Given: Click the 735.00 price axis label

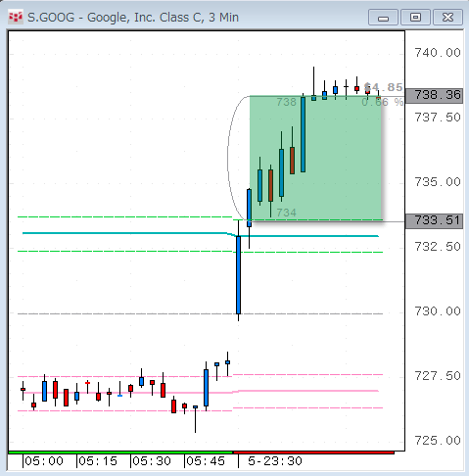Looking at the screenshot, I should tap(438, 182).
